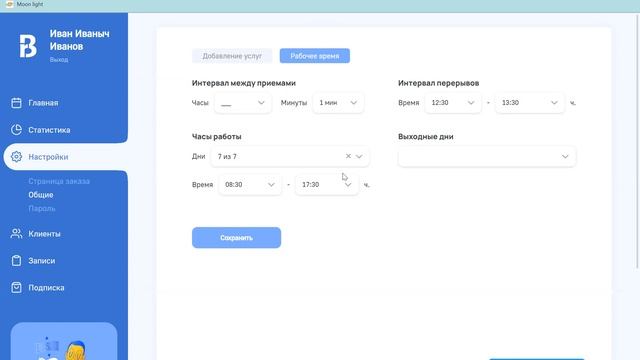Click the Moon light window title icon
This screenshot has width=640, height=360.
click(x=9, y=4)
